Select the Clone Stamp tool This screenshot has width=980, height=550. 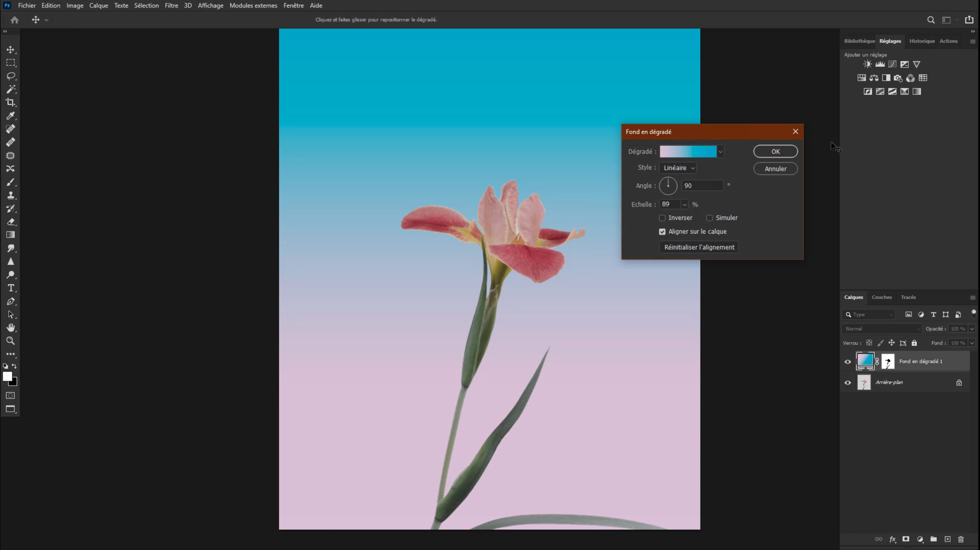tap(11, 195)
